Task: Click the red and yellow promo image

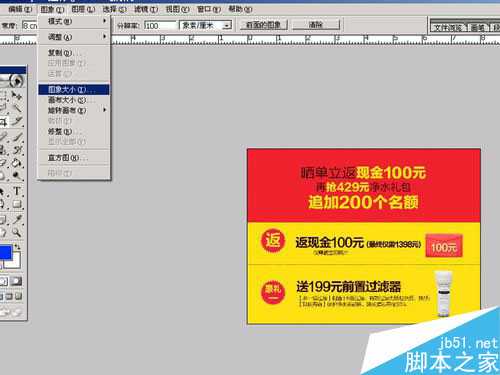Action: 363,236
